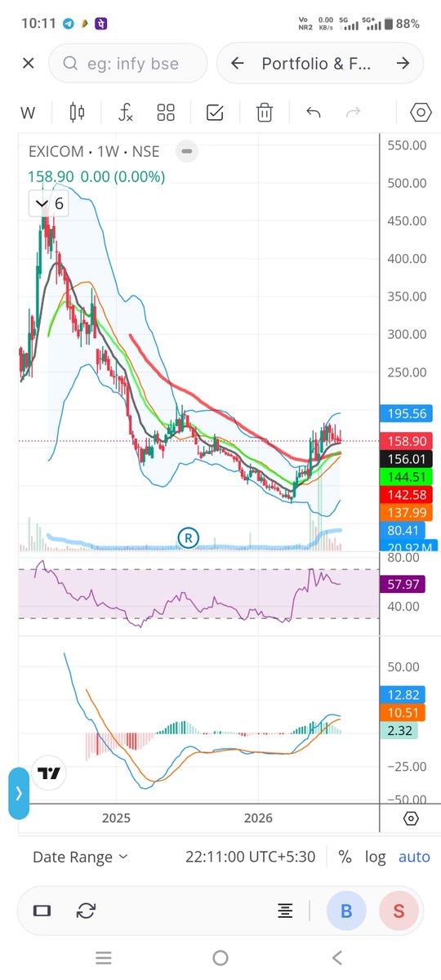Viewport: 441px width, 980px height.
Task: Select the 158.90 0.00 (0.00%) value
Action: pos(96,176)
